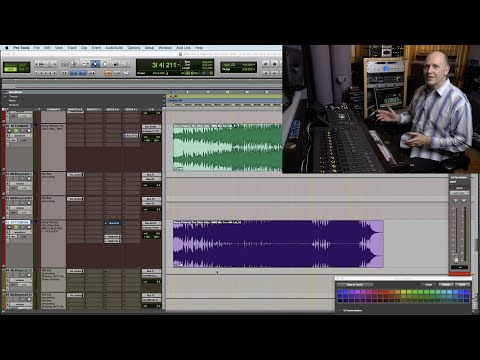Toggle green input monitor on purple clip track

pyautogui.click(x=15, y=227)
